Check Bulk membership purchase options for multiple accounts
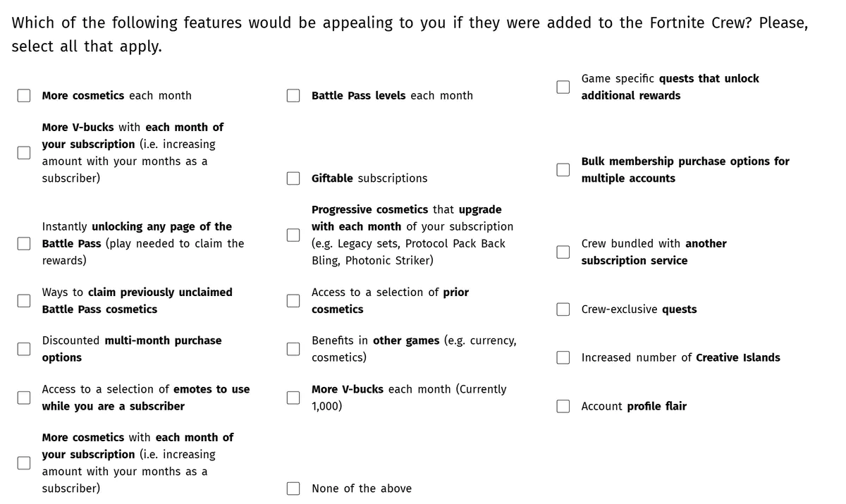Screen dimensions: 846x504 (563, 169)
